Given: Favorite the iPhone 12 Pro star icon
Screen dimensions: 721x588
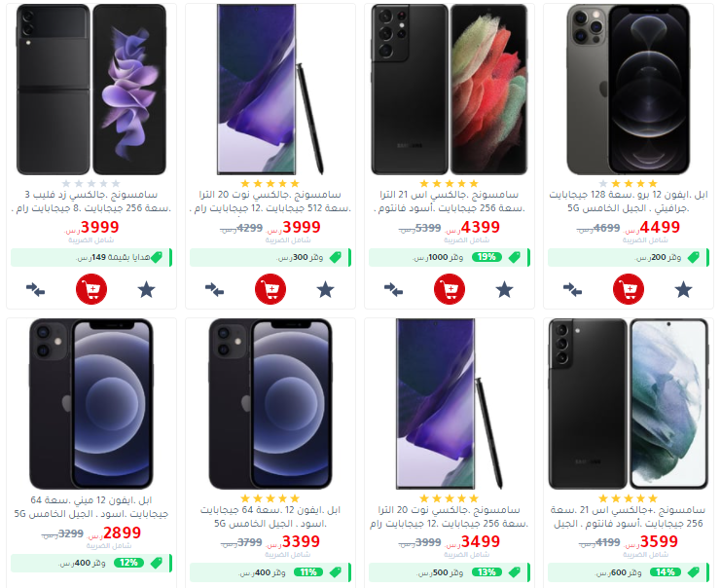Looking at the screenshot, I should pos(683,290).
